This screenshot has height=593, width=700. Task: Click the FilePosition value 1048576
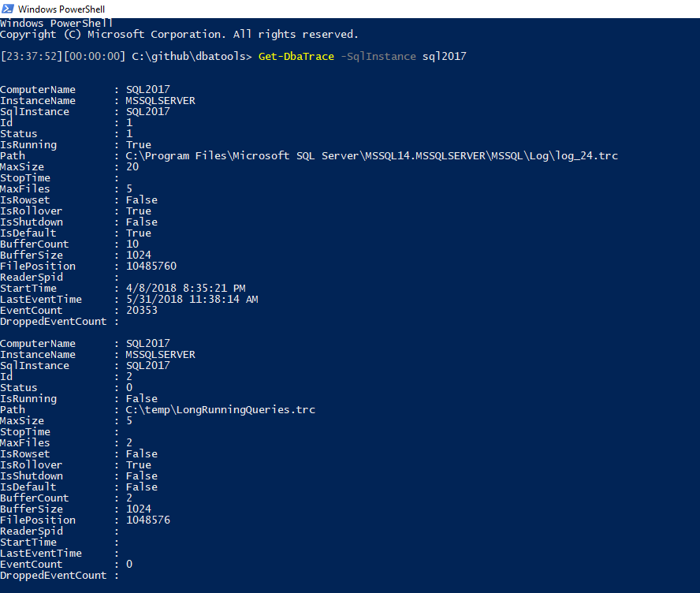pyautogui.click(x=148, y=520)
